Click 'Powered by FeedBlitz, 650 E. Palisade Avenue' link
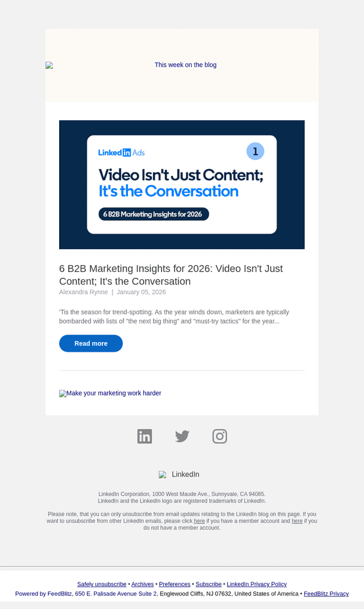The image size is (364, 609). pyautogui.click(x=86, y=594)
